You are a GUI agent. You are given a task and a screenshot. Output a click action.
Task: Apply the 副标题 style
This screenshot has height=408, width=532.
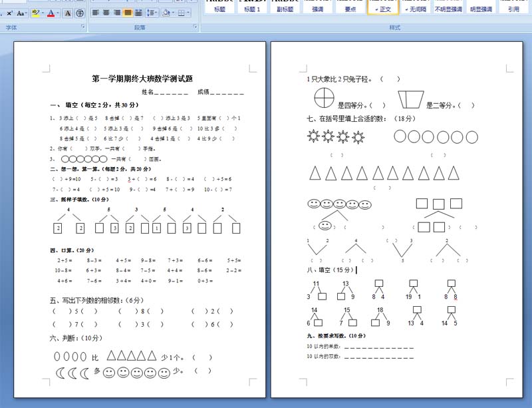(285, 7)
